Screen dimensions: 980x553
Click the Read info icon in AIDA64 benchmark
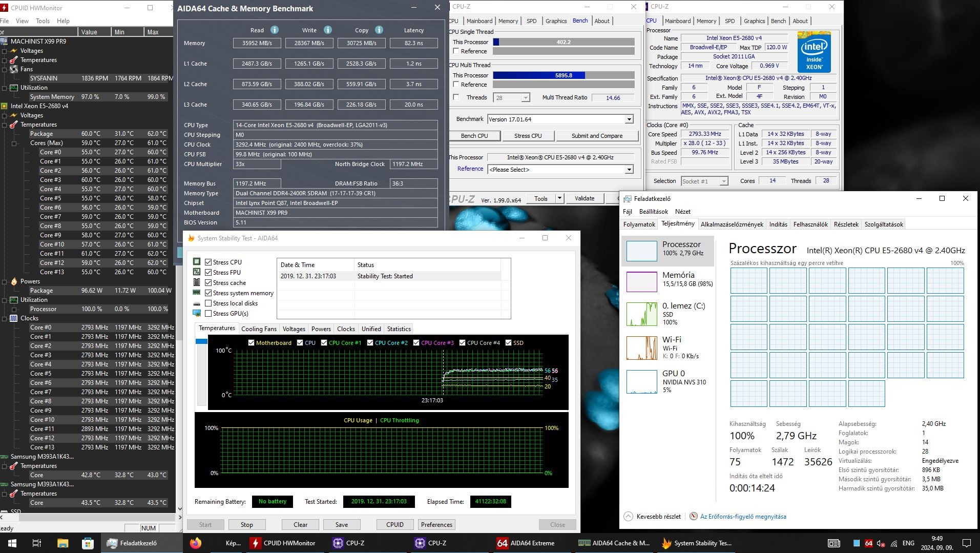[x=274, y=30]
